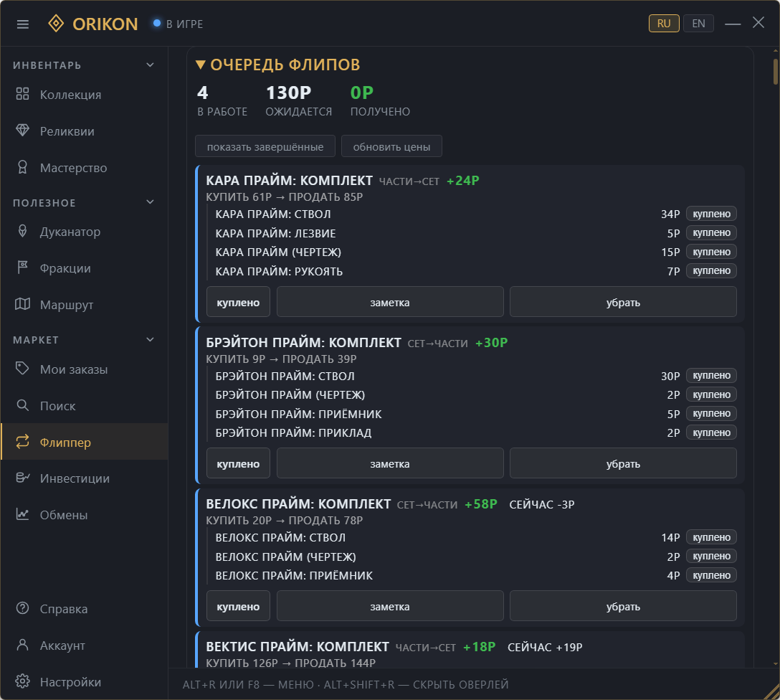Toggle куплено for Кара Прайм: Ствол
This screenshot has height=700, width=780.
click(711, 214)
